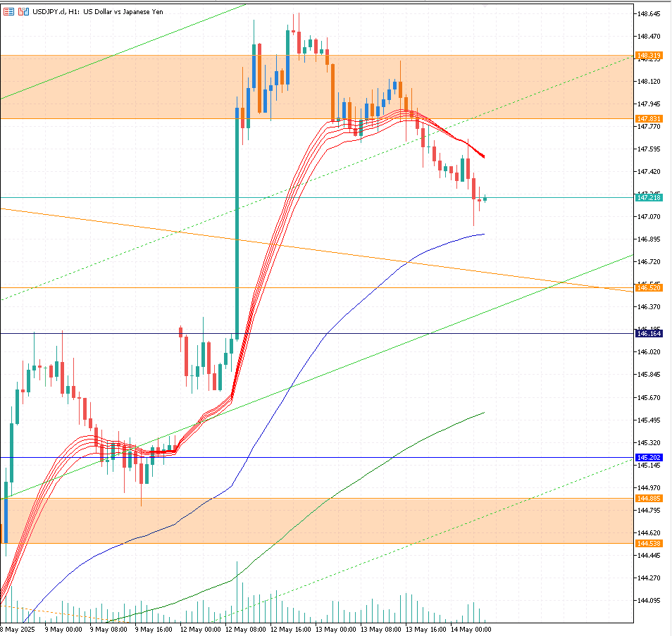Click the 148.645 value on price axis

649,13
